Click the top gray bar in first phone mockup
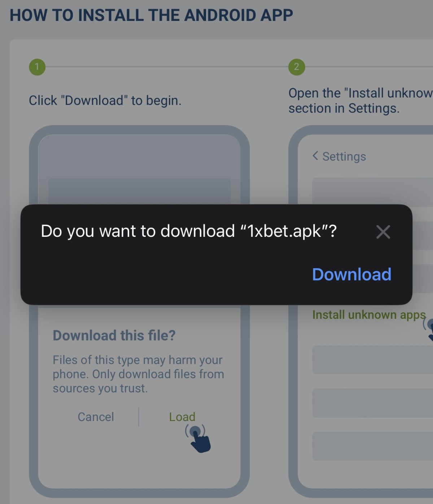433x504 pixels. pyautogui.click(x=139, y=191)
